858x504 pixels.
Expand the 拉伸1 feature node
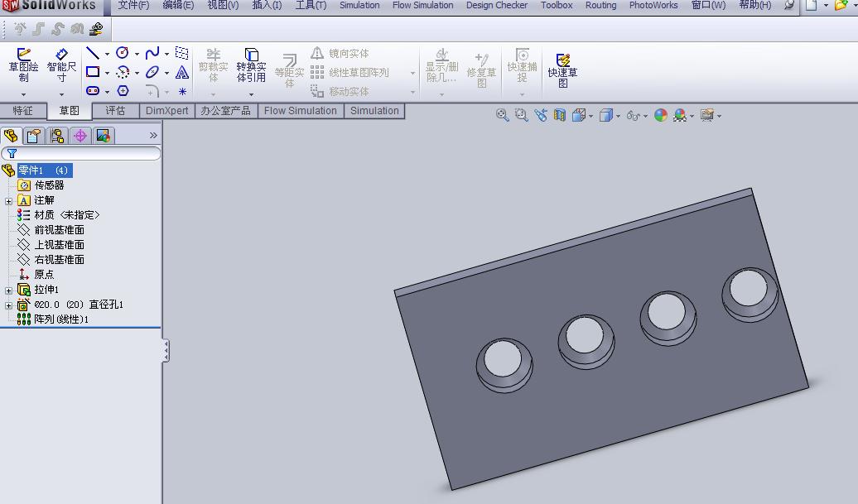[9, 290]
